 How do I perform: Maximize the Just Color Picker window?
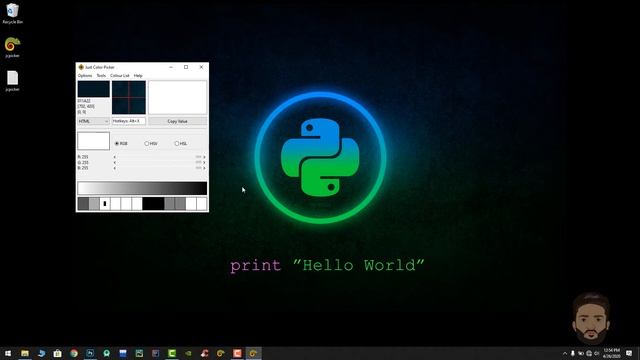click(186, 67)
